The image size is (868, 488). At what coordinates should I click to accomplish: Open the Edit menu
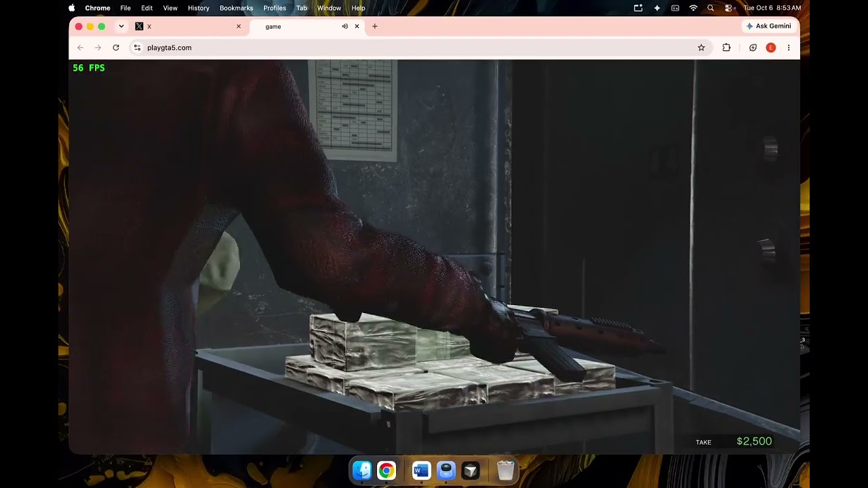147,8
